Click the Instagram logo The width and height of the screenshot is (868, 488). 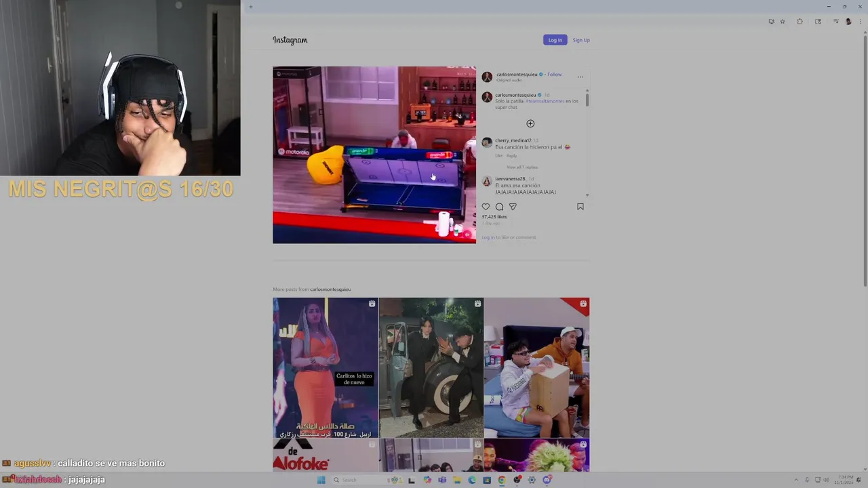tap(290, 40)
